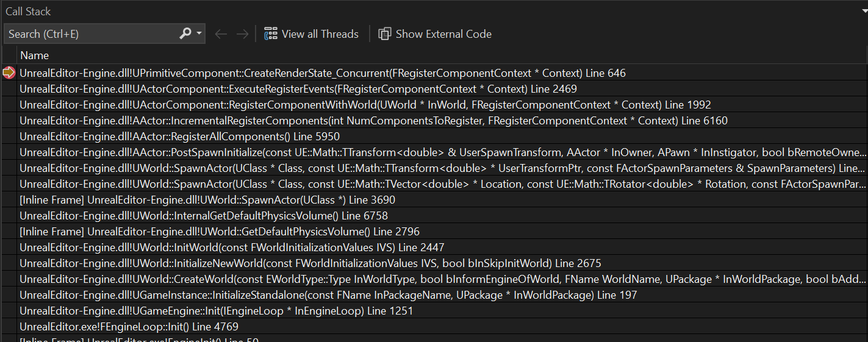Select the ExecuteRegisterEvents Line 2469 frame
This screenshot has width=868, height=342.
(x=298, y=89)
